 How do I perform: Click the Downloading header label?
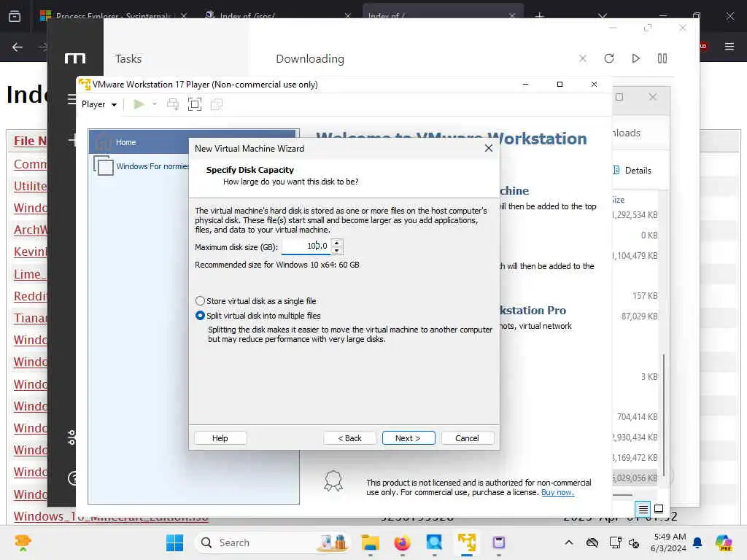[310, 58]
